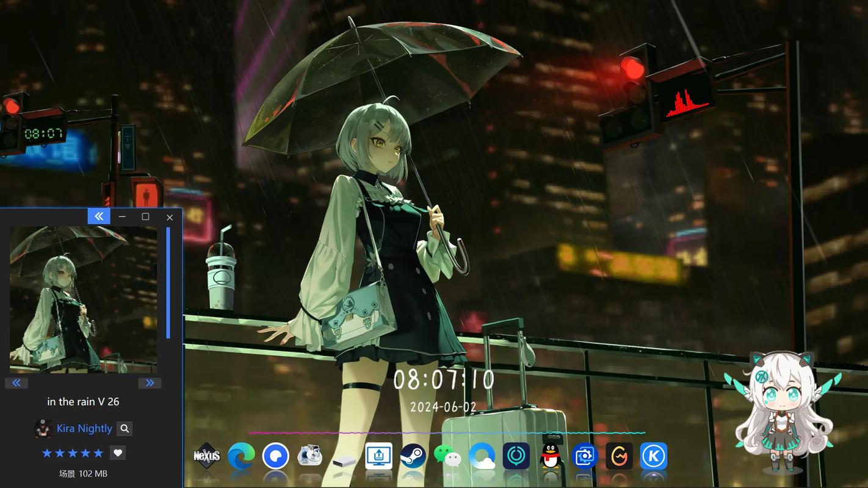Rate wallpaper with the fifth star
The image size is (868, 488).
click(98, 453)
